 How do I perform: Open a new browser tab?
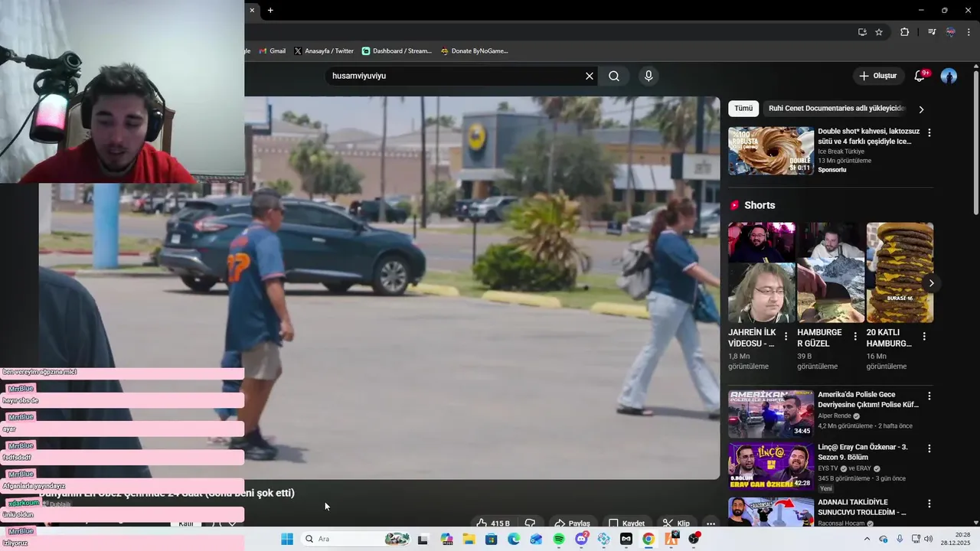[270, 10]
